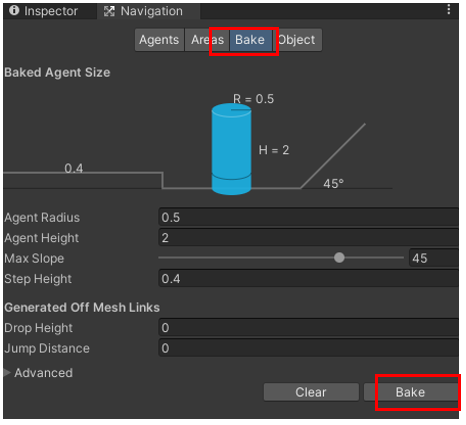Open the Object section
Viewport: 466px width, 425px height.
[297, 40]
